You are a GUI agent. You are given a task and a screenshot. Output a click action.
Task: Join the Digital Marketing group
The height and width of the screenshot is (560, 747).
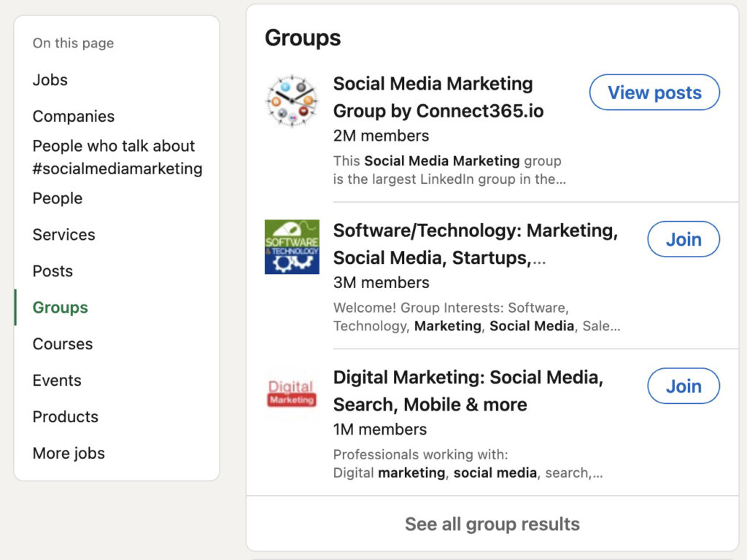[x=683, y=386]
